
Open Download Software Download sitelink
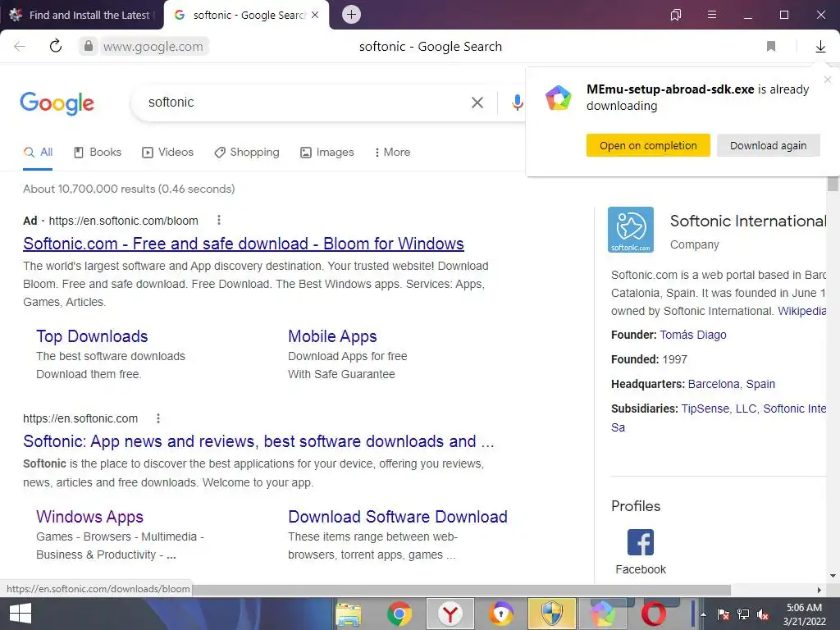coord(398,517)
